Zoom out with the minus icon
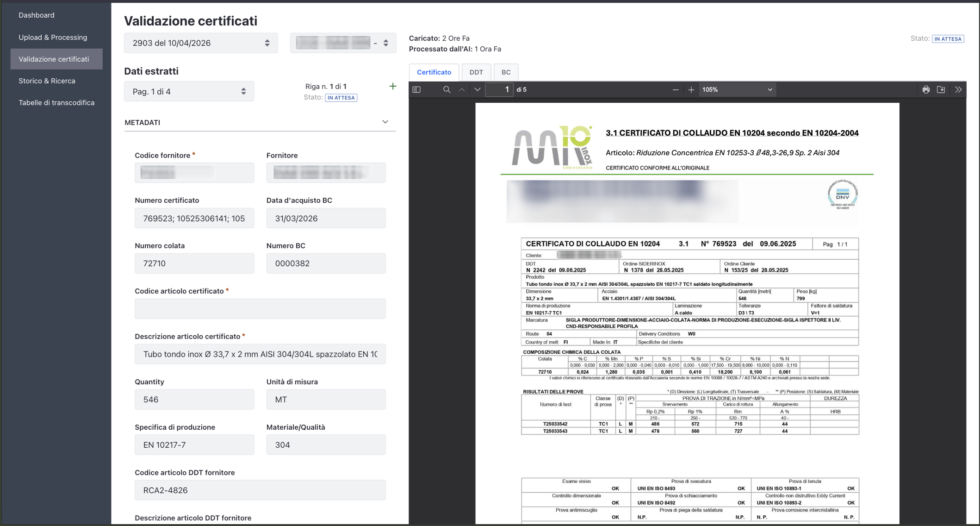This screenshot has height=526, width=980. click(x=676, y=90)
